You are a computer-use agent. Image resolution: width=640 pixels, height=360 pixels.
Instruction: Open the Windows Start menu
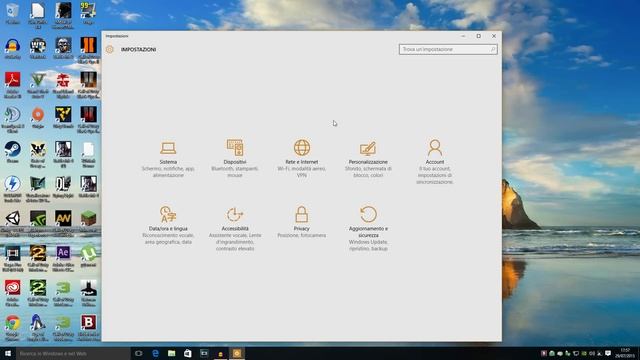coord(8,353)
